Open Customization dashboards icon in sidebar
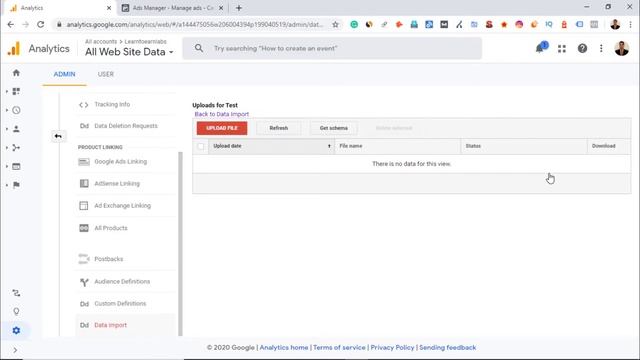 point(16,91)
